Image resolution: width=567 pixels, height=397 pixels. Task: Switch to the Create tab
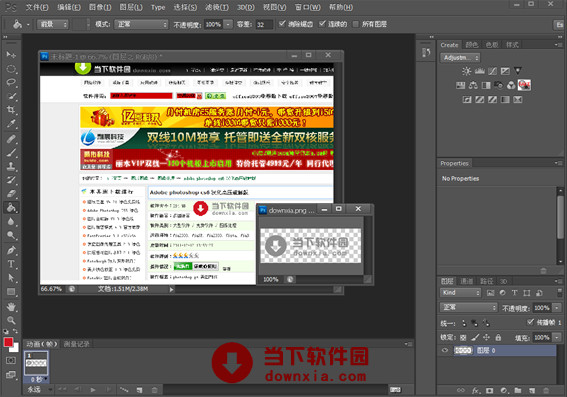click(x=449, y=45)
